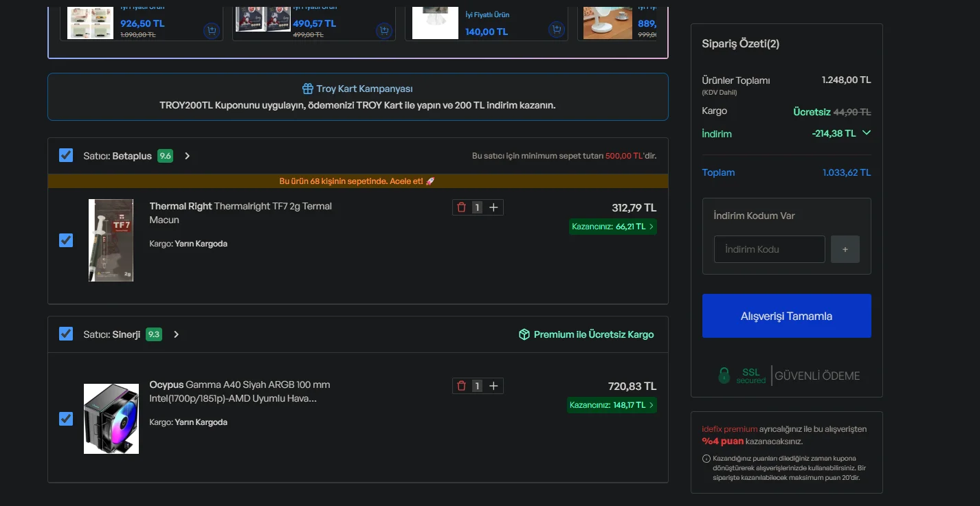Open the Ocypus Gamma A40 cooler thumbnail
Viewport: 980px width, 506px height.
111,419
